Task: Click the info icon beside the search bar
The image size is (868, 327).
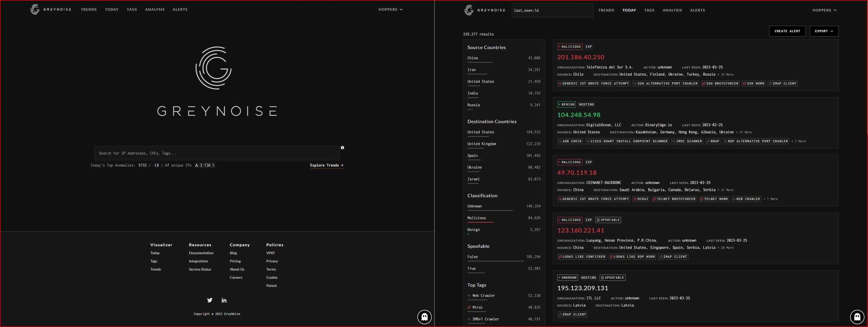Action: click(x=342, y=148)
